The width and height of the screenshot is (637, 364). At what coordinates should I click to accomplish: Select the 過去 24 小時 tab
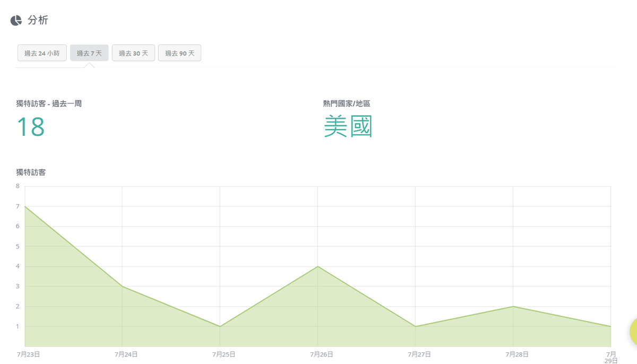pos(42,53)
